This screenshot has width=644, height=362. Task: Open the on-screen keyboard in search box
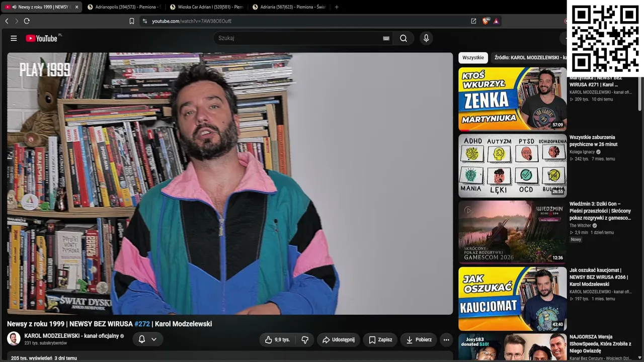point(386,38)
